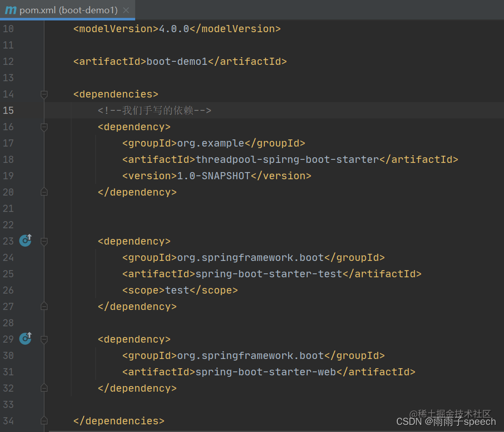Click the artifactId value boot-demo1
This screenshot has height=432, width=504.
[x=177, y=61]
